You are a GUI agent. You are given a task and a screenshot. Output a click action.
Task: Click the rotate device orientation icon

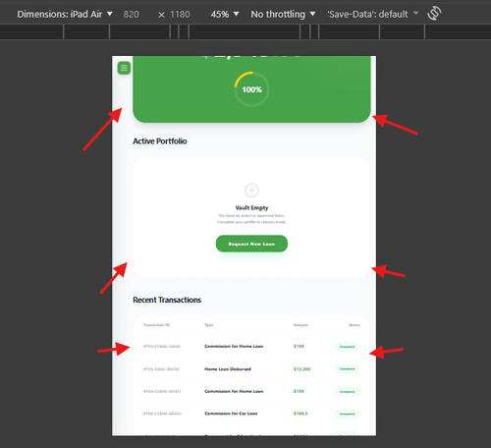(434, 14)
